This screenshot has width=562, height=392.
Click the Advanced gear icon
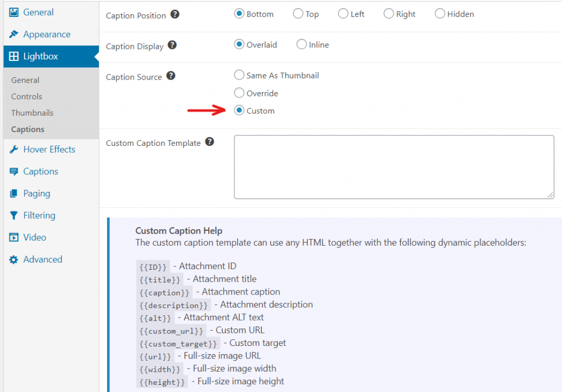pos(15,259)
